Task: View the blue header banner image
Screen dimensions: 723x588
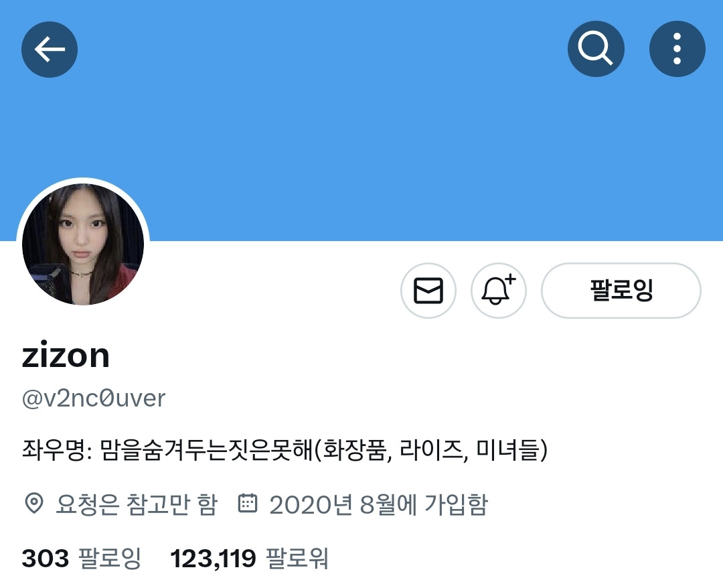Action: [x=361, y=121]
